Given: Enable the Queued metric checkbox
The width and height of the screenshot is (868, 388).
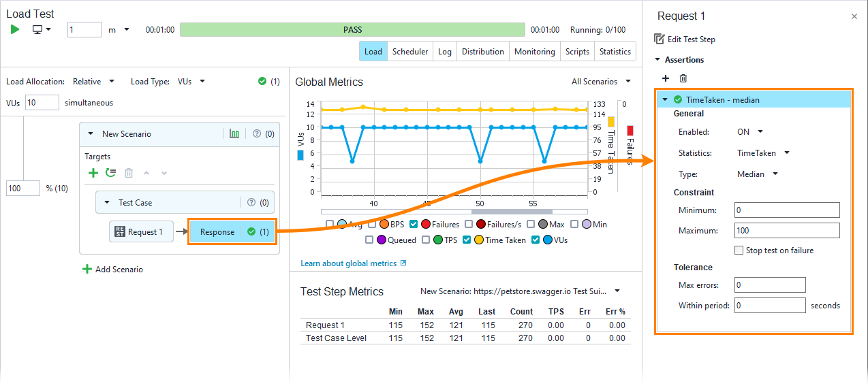Looking at the screenshot, I should pyautogui.click(x=369, y=240).
